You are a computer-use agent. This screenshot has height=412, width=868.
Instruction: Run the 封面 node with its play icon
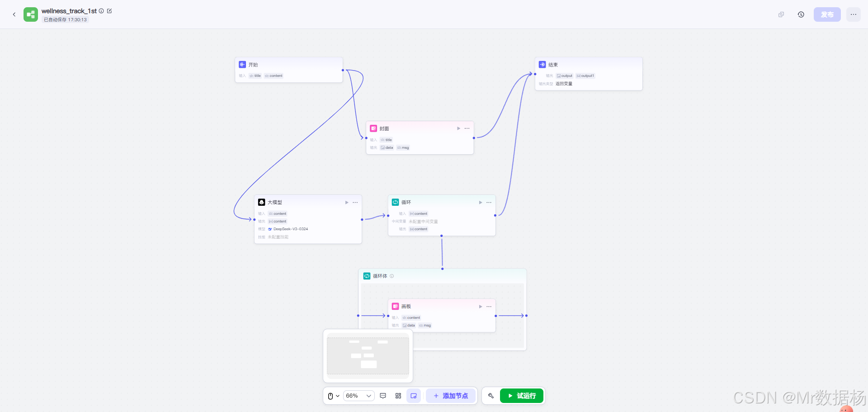[x=458, y=128]
